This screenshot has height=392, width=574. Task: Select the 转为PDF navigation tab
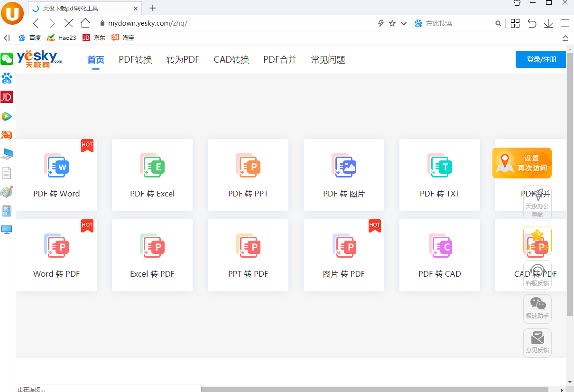click(183, 60)
